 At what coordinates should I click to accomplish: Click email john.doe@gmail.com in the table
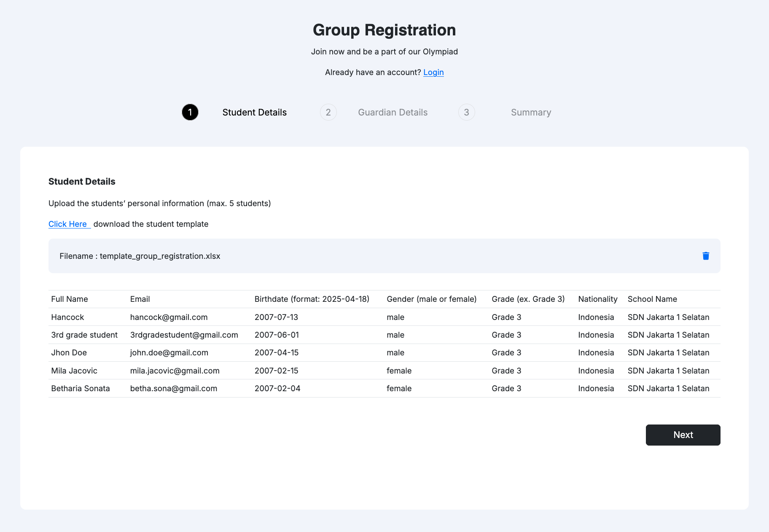169,352
